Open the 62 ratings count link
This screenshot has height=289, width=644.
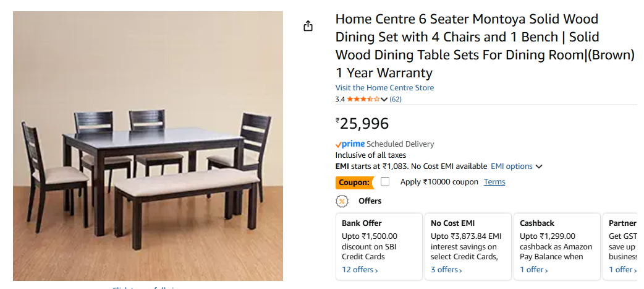click(x=396, y=99)
